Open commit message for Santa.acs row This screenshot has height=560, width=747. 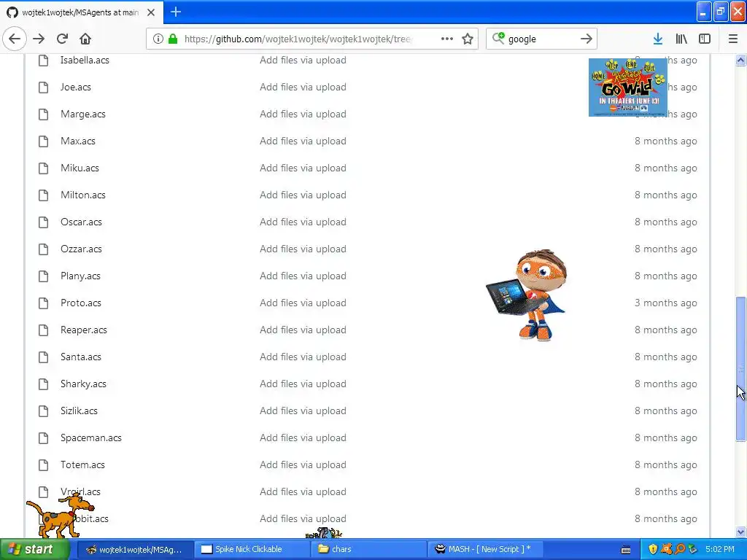click(x=303, y=357)
